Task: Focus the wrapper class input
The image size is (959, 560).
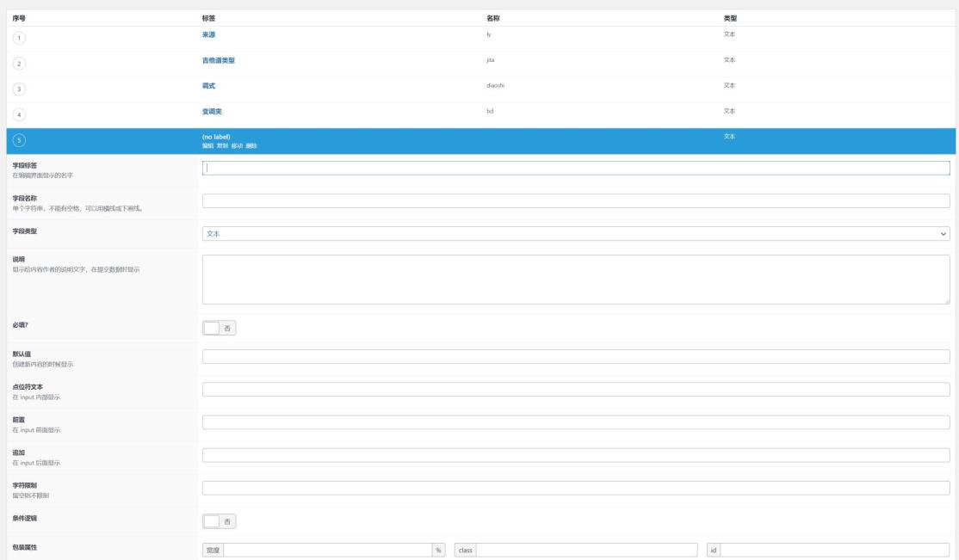Action: point(586,551)
